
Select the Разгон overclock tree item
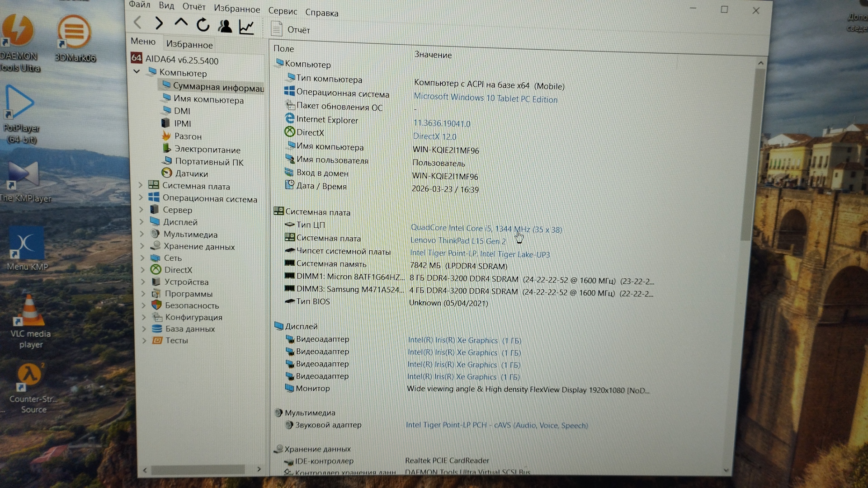pyautogui.click(x=188, y=136)
